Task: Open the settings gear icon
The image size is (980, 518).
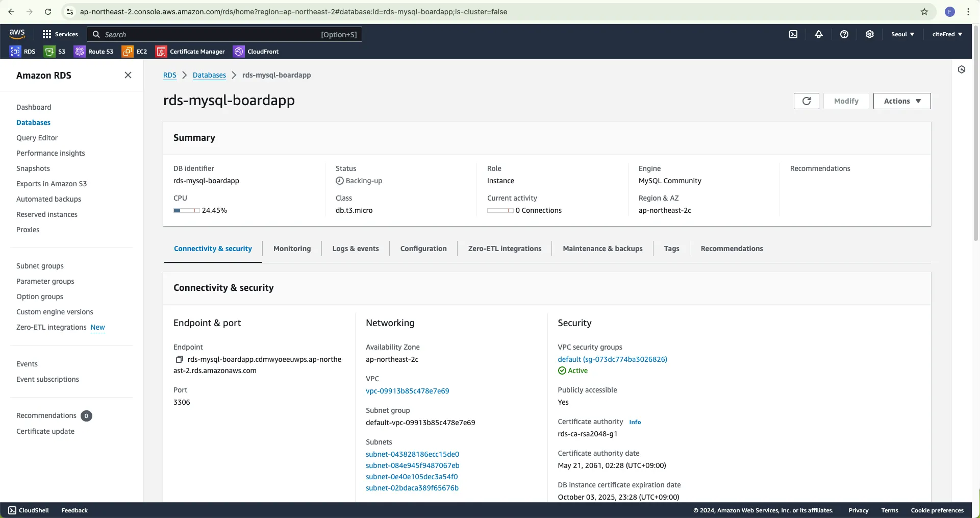Action: (870, 34)
